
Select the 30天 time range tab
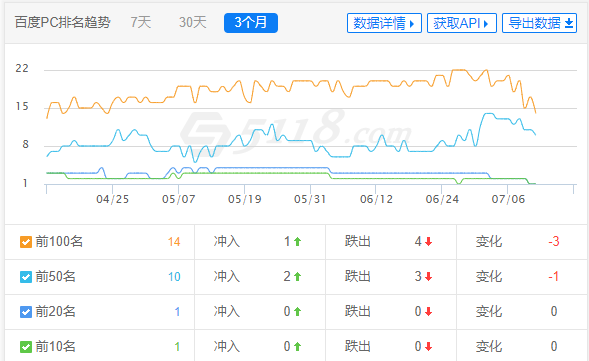(193, 23)
